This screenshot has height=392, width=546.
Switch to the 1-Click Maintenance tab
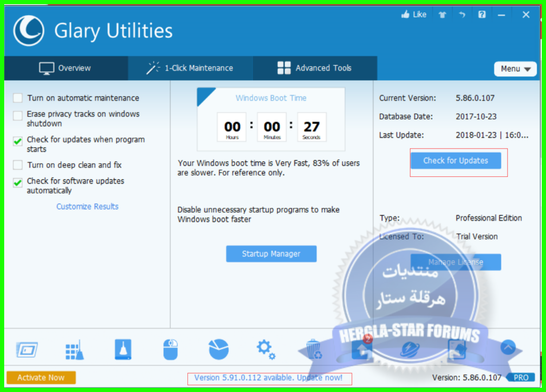[190, 68]
